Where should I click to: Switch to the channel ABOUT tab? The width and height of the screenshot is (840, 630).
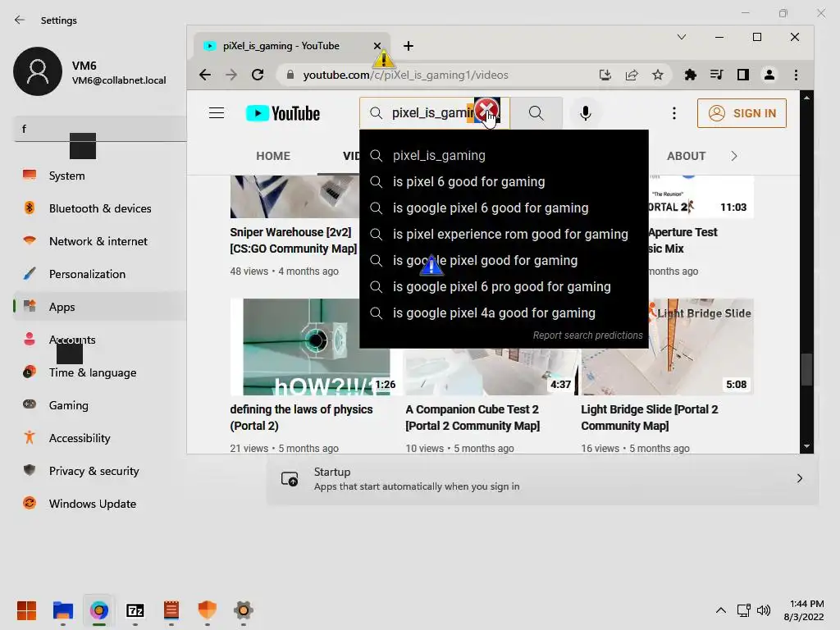(687, 156)
